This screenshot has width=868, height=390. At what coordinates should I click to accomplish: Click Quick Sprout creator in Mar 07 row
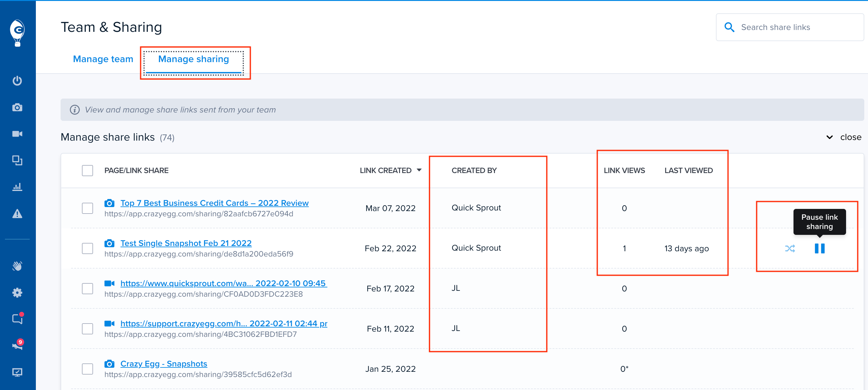(x=476, y=208)
